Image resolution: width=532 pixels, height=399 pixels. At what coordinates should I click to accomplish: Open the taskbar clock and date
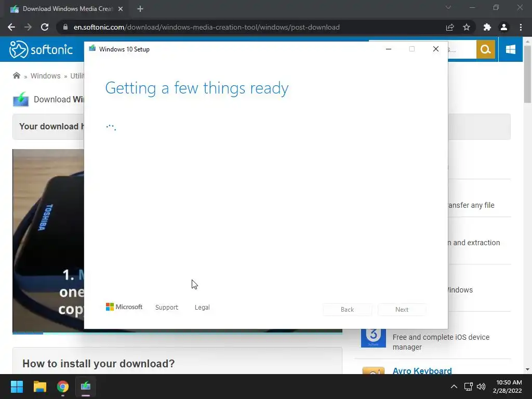click(x=507, y=387)
